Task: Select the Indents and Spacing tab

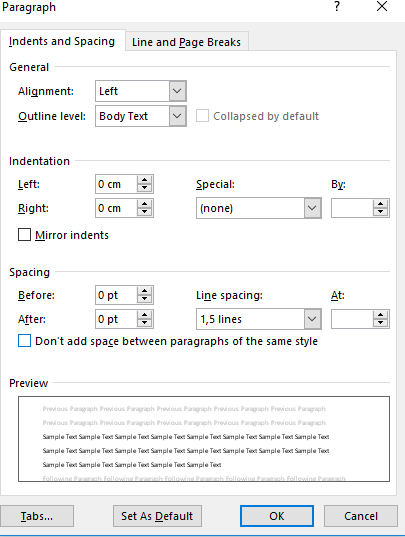Action: [62, 41]
